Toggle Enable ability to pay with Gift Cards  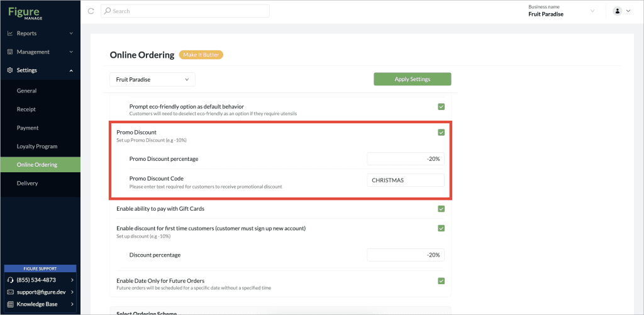(x=441, y=209)
